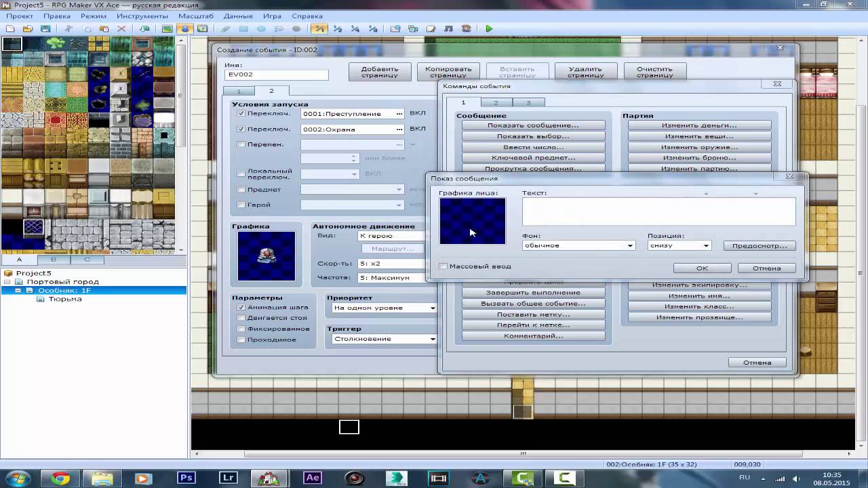Click the Предосмотр... button
The image size is (868, 488).
(x=759, y=245)
